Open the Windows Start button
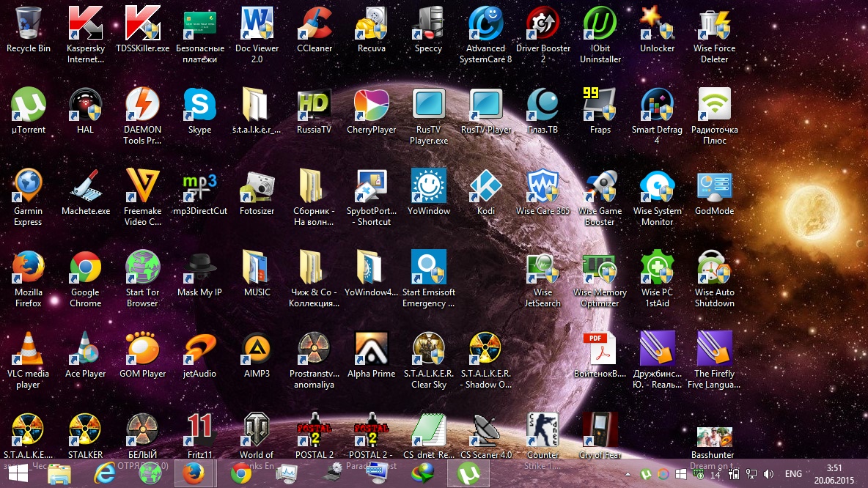This screenshot has height=488, width=868. (18, 474)
